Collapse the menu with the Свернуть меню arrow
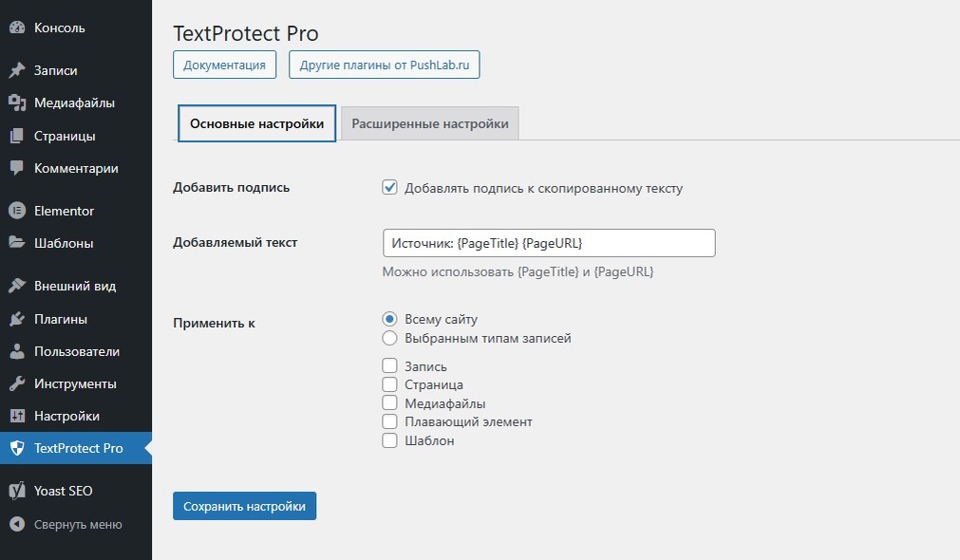The width and height of the screenshot is (960, 560). tap(16, 524)
